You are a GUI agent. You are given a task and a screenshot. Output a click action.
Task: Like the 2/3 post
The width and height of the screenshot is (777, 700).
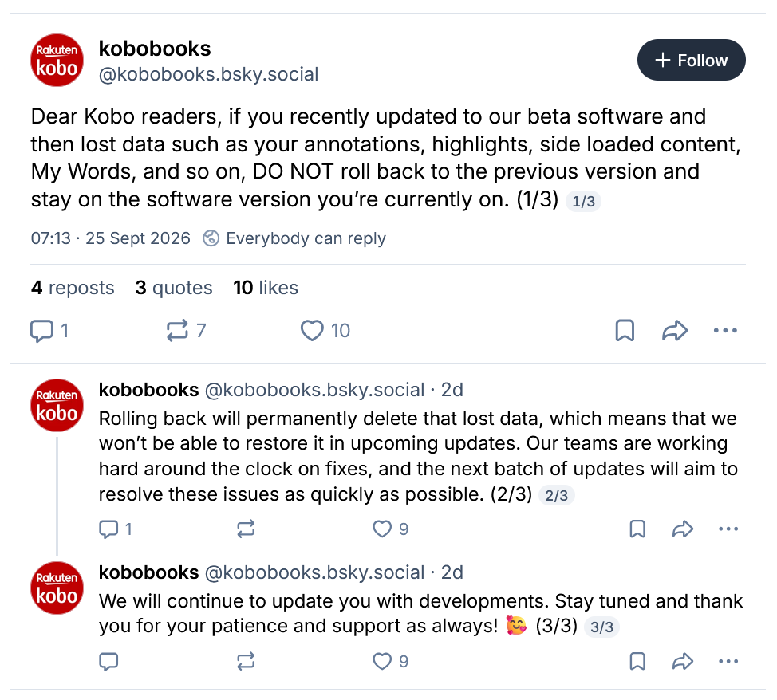pyautogui.click(x=390, y=529)
